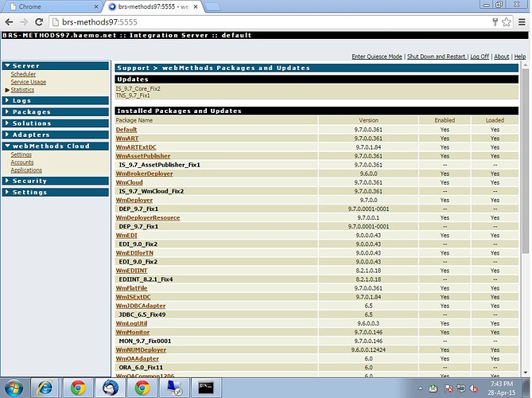Open the WmOAAdapter package link
The image size is (532, 398).
click(137, 359)
